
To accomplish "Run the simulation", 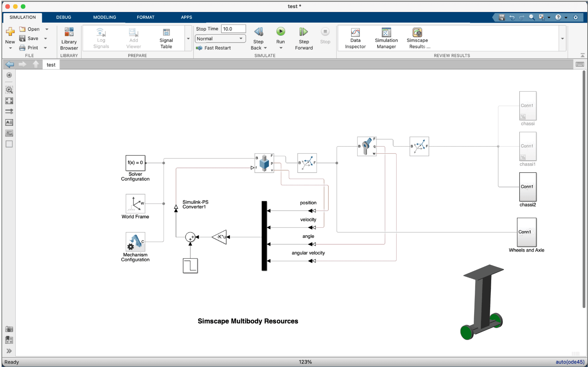I will [281, 32].
